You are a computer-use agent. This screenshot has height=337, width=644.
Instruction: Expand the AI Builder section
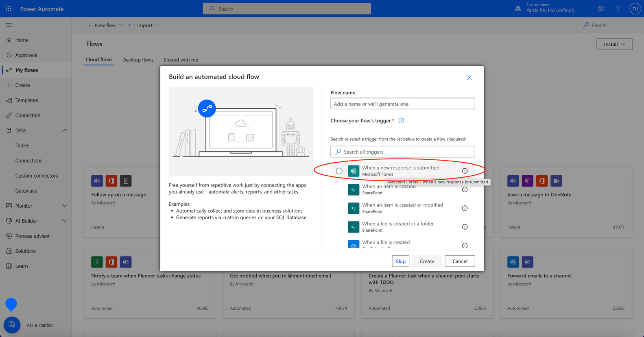[64, 221]
